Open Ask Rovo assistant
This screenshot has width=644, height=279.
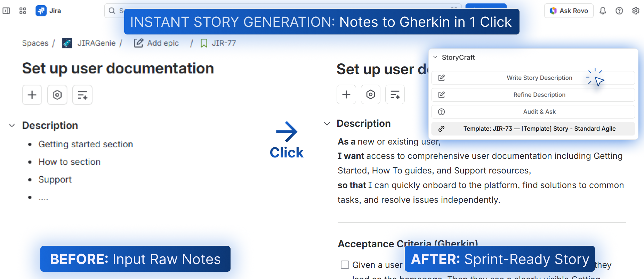569,11
